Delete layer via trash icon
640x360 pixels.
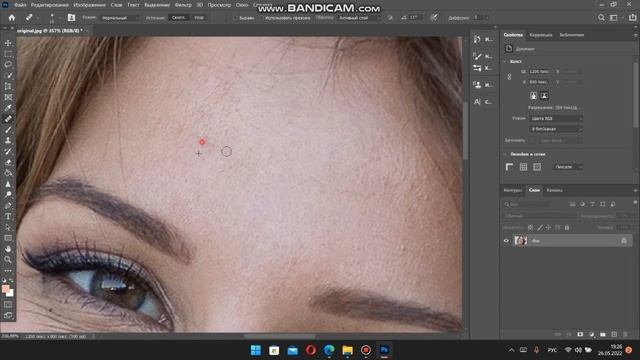tap(626, 334)
